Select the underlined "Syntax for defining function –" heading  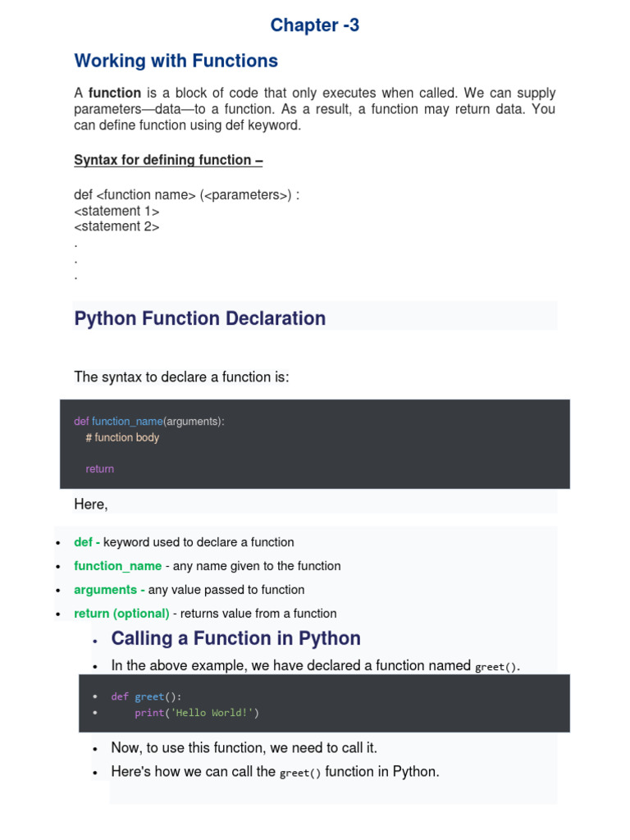pyautogui.click(x=168, y=160)
